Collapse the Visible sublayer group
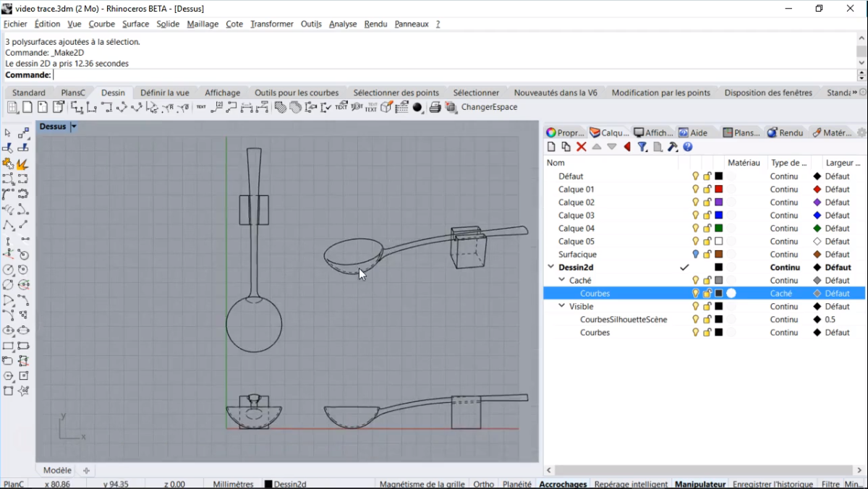The width and height of the screenshot is (868, 489). pos(562,307)
